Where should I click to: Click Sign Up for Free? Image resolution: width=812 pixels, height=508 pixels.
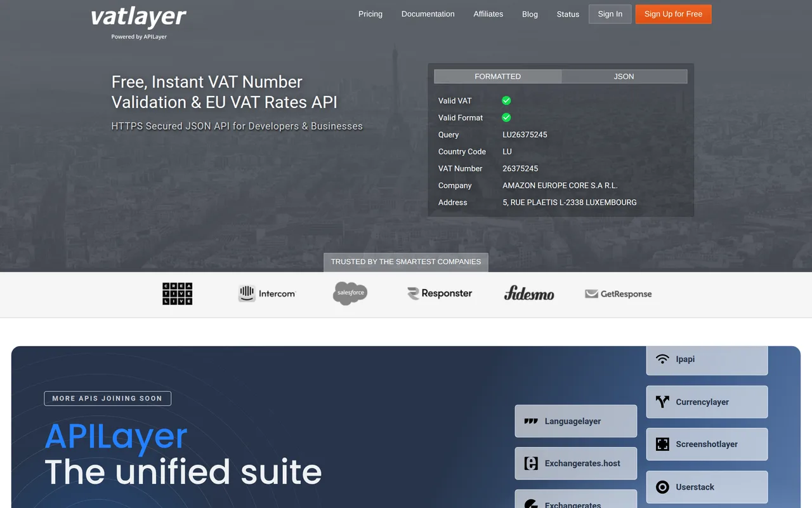point(674,14)
